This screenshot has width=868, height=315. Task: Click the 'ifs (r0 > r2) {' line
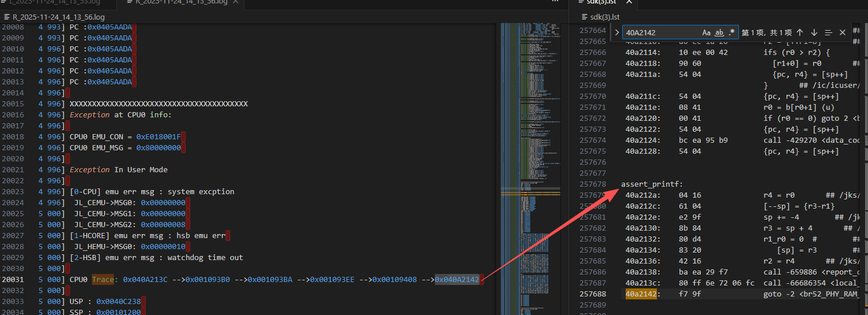point(796,52)
